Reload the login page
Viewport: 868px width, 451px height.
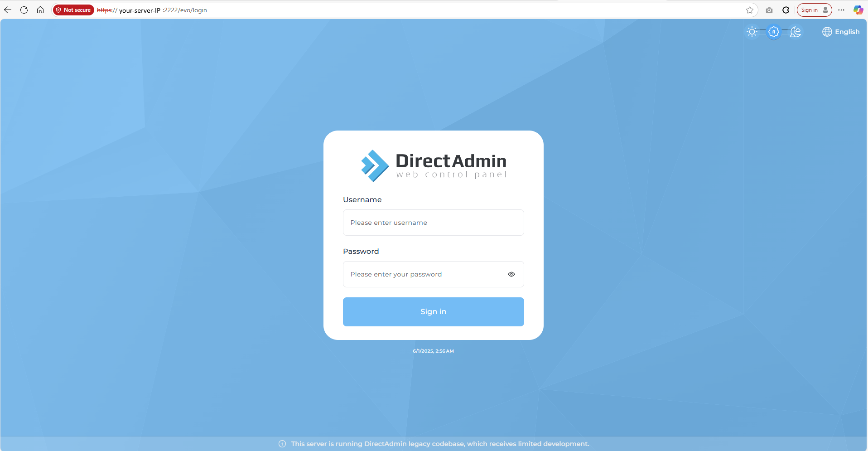pyautogui.click(x=24, y=10)
